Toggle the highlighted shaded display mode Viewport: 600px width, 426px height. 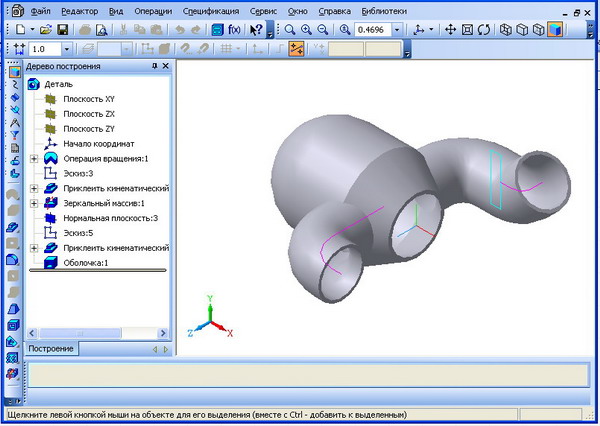coord(554,30)
